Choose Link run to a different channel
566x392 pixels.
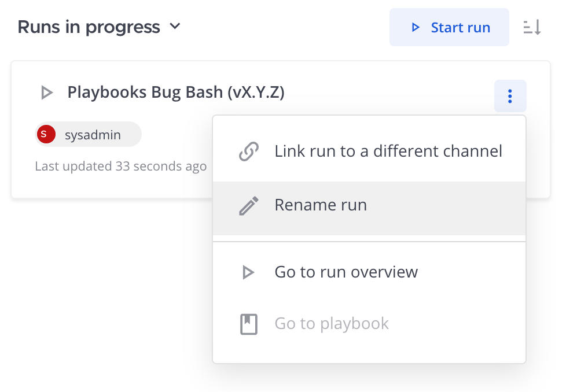(388, 151)
